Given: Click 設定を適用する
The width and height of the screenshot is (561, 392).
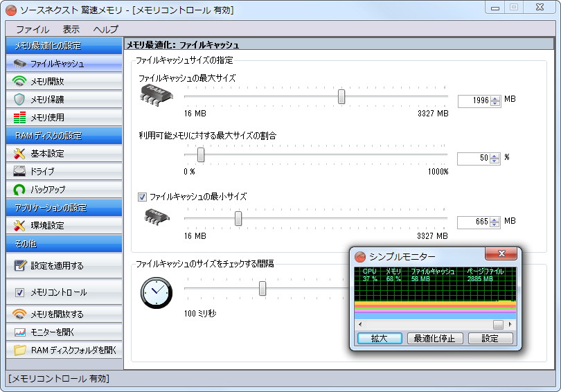Looking at the screenshot, I should click(64, 265).
